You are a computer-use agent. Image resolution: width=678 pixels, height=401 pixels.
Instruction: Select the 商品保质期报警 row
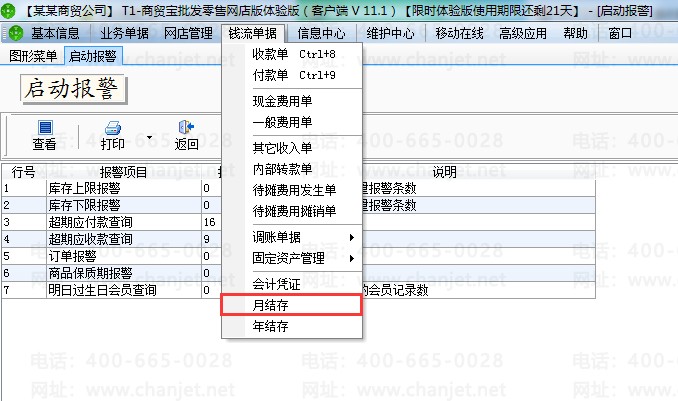point(298,273)
